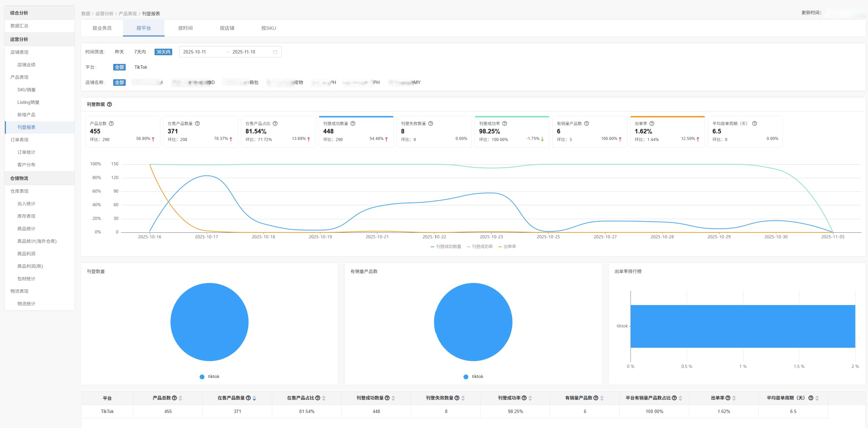Screen dimensions: 868x428
Task: Toggle 刊登成功率 series in chart legend
Action: (480, 247)
